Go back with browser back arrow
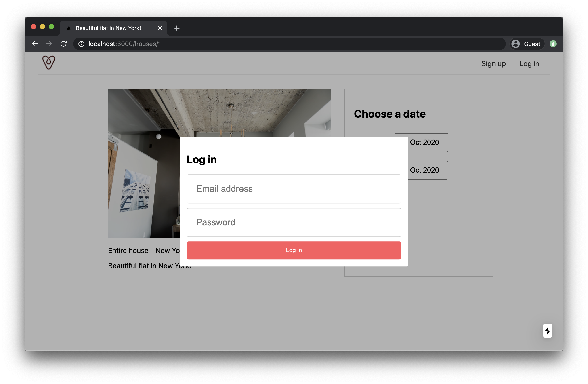Image resolution: width=588 pixels, height=384 pixels. (35, 44)
